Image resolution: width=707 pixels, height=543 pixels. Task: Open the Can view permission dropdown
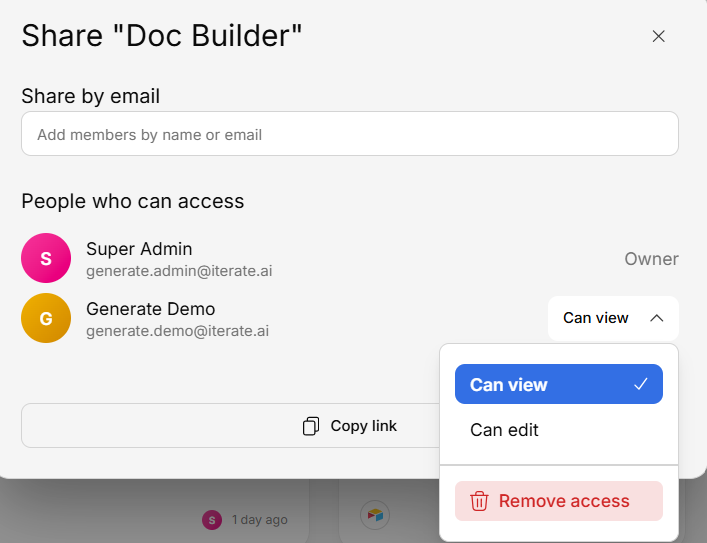click(x=596, y=318)
